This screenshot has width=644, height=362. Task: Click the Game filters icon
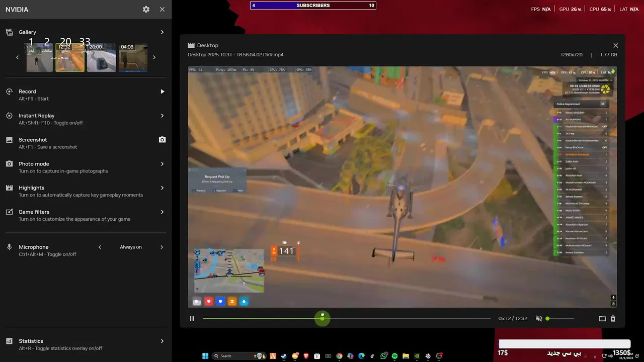[9, 212]
